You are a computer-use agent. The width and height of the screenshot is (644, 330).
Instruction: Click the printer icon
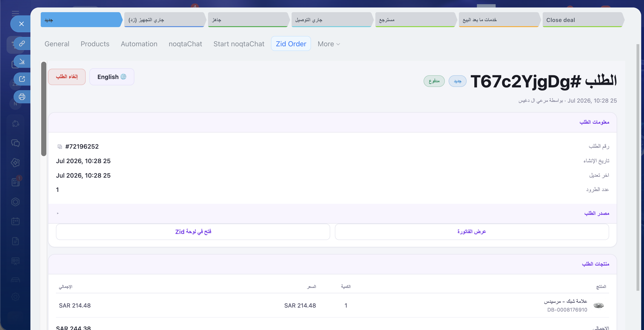[x=22, y=97]
